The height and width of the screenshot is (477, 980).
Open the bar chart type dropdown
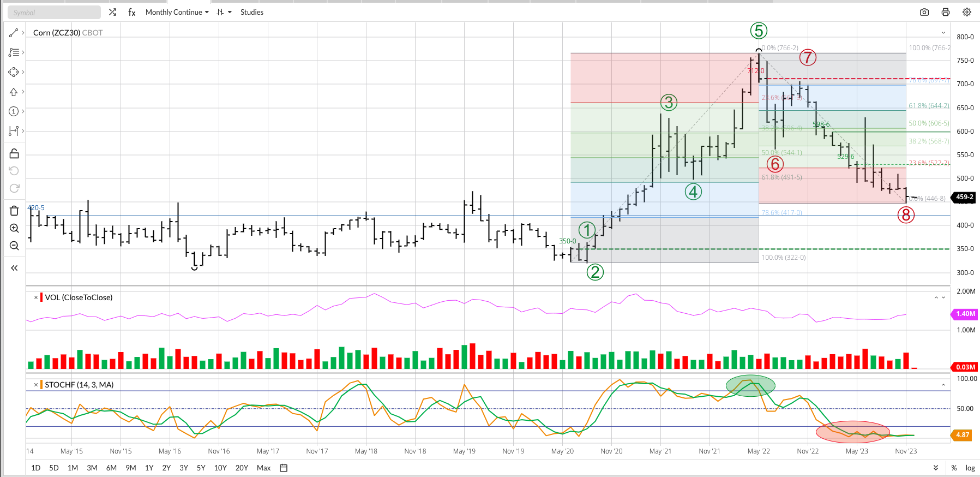224,12
